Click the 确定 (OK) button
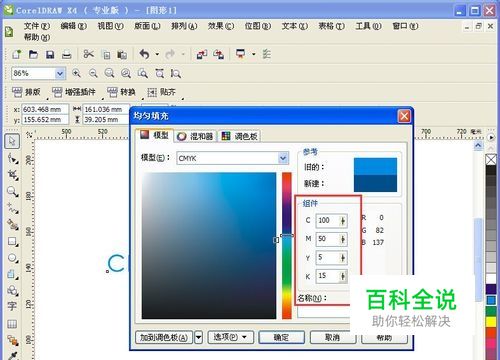This screenshot has width=500, height=360. (x=281, y=337)
